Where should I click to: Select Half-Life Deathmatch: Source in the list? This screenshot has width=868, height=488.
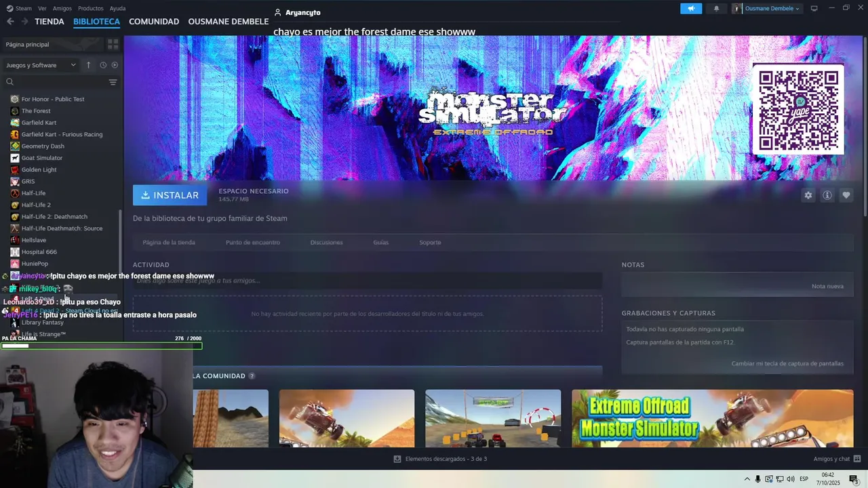(62, 228)
